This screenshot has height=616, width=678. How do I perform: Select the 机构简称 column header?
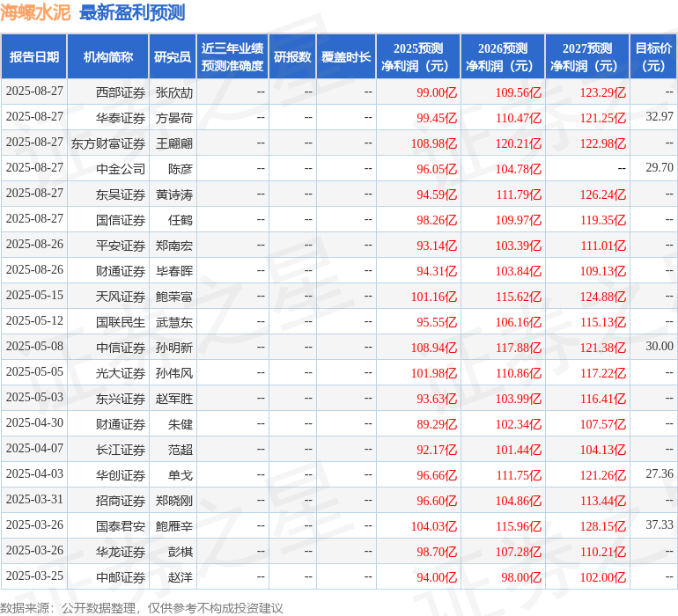click(x=108, y=57)
